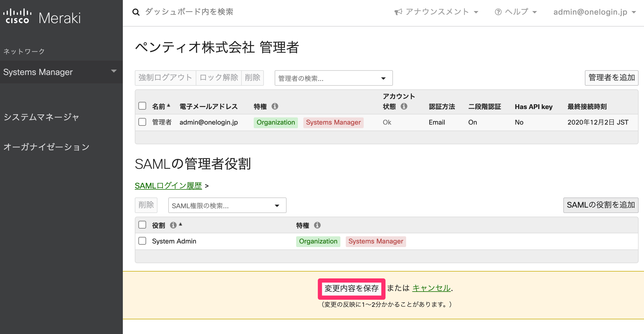Open the SAMLログイン履歴 link

[168, 186]
